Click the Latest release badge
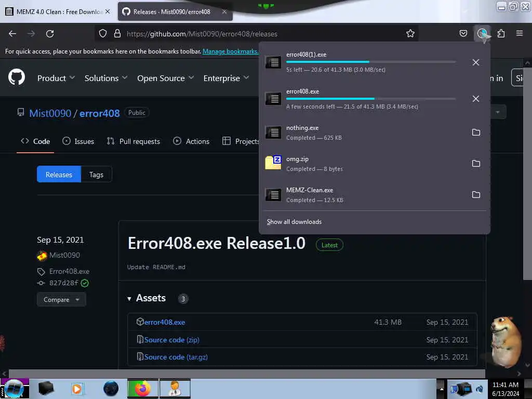The height and width of the screenshot is (399, 532). [329, 245]
